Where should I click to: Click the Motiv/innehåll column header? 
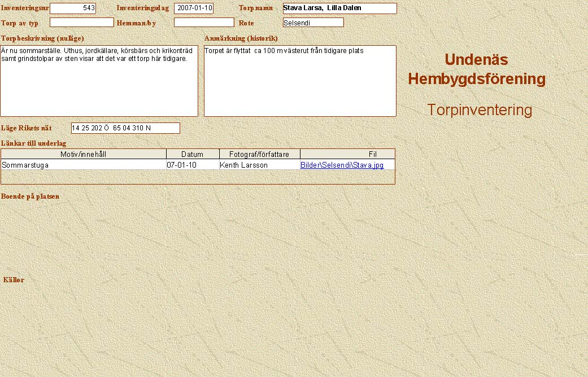point(84,154)
